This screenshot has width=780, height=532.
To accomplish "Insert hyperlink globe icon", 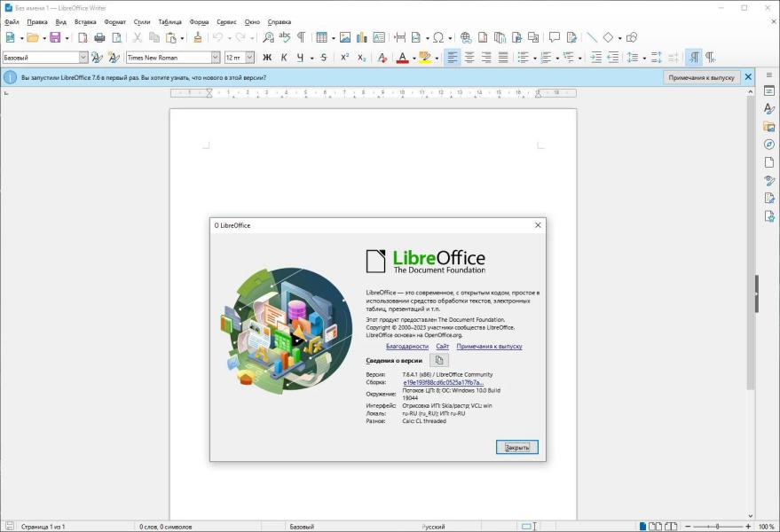I will click(x=466, y=37).
